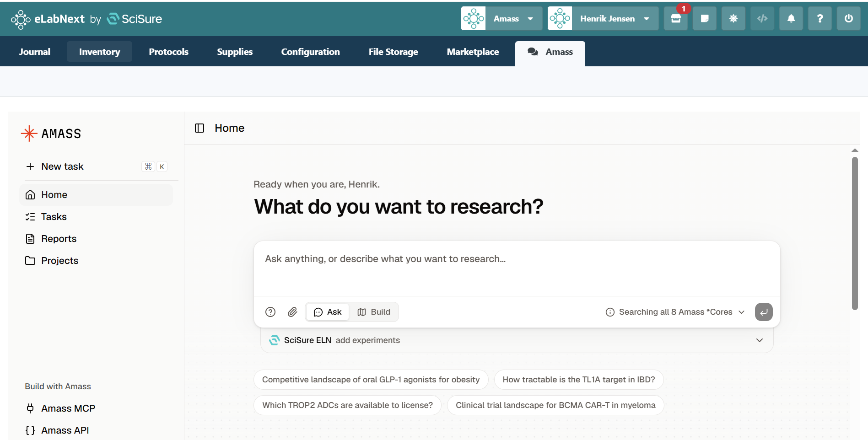Click the bug report icon in header

(733, 19)
